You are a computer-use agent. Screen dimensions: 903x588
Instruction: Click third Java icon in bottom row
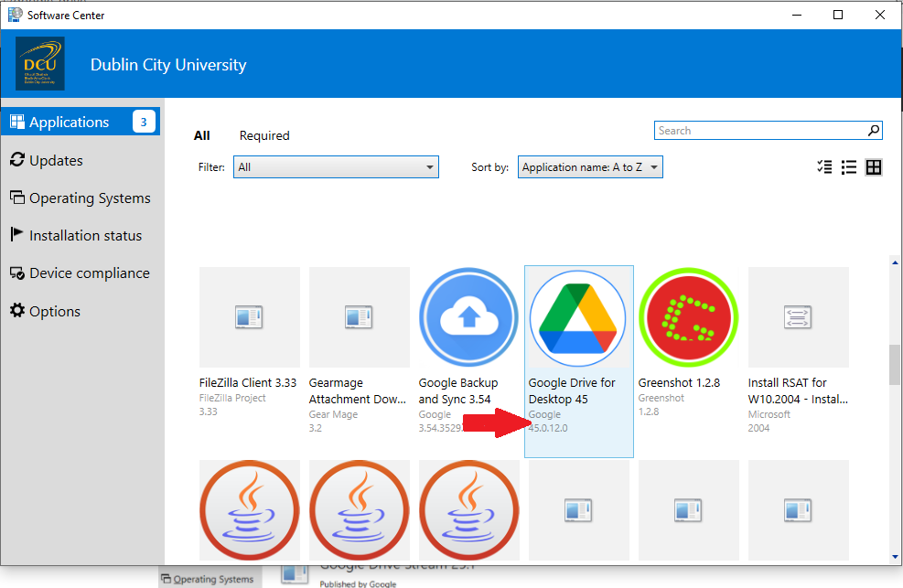point(468,509)
